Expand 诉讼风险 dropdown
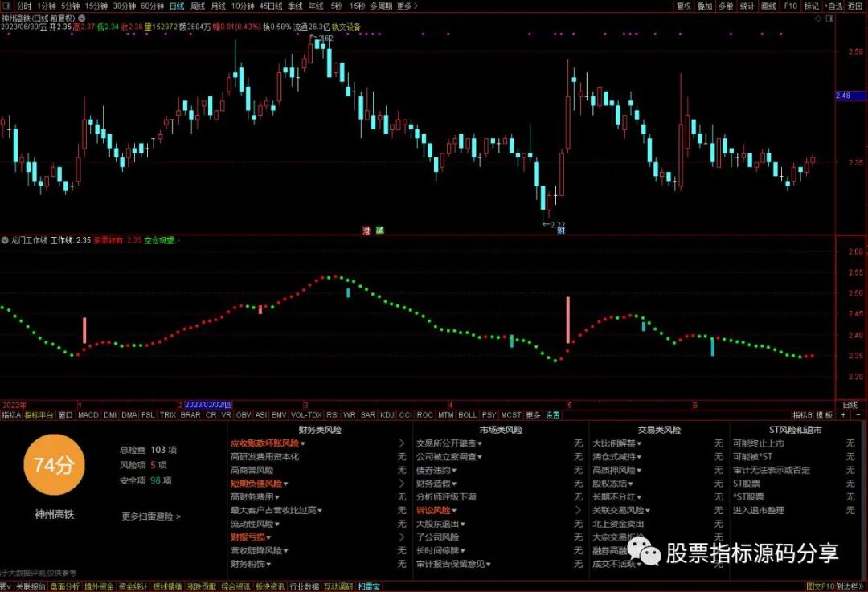 coord(454,511)
